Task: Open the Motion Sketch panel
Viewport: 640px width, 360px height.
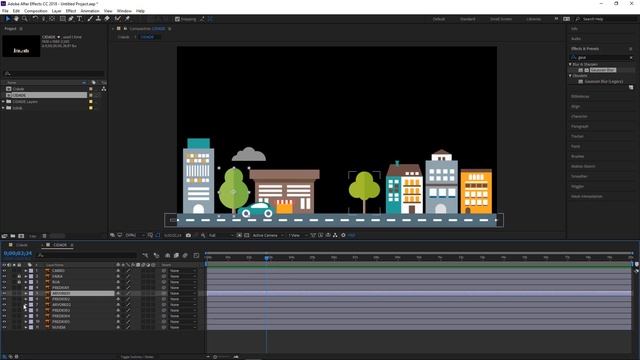Action: pyautogui.click(x=583, y=167)
